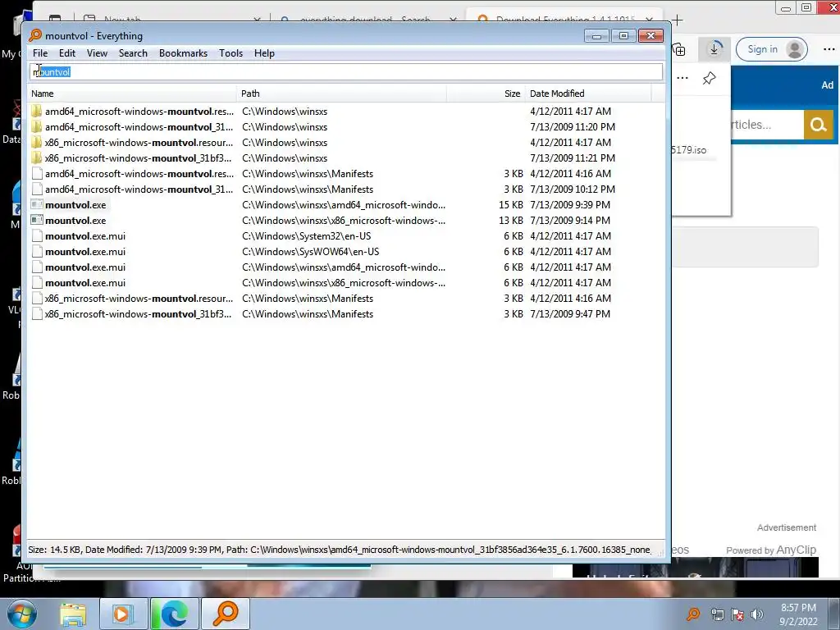
Task: Click Everything icon in system tray
Action: point(692,614)
